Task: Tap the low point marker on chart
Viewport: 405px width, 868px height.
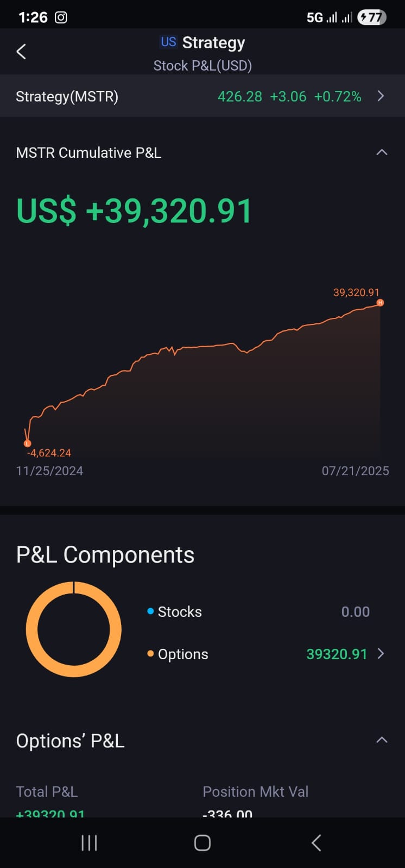Action: pyautogui.click(x=27, y=443)
